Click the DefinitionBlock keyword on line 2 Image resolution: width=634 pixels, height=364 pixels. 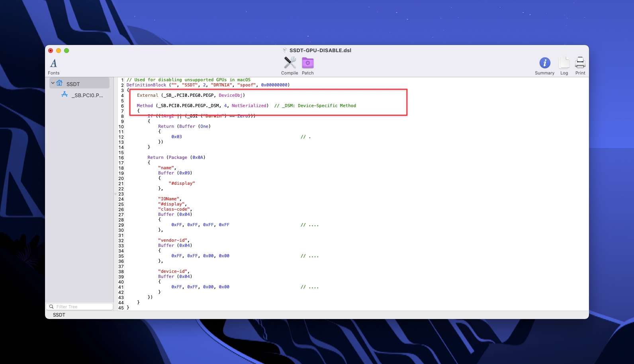click(146, 85)
